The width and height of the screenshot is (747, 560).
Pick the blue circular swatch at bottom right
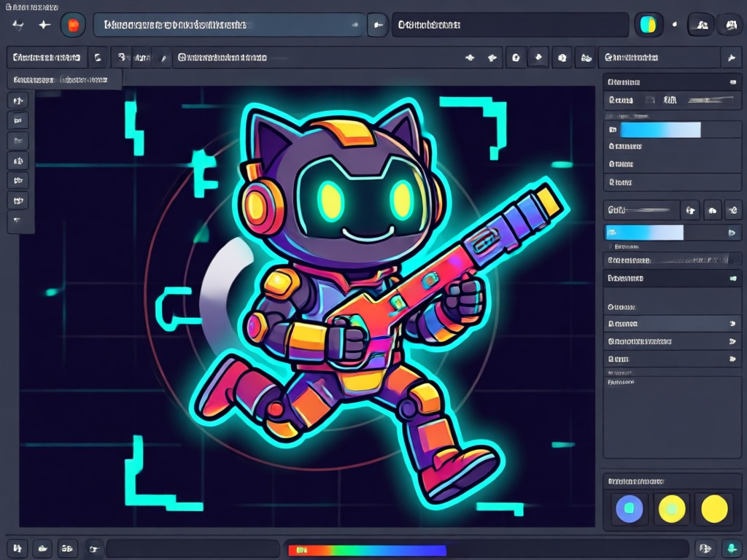tap(630, 508)
